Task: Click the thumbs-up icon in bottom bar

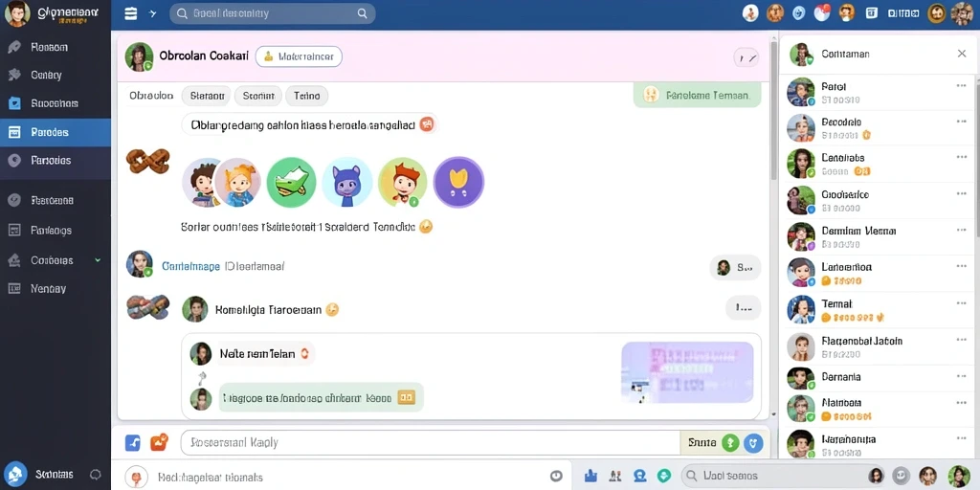Action: click(590, 477)
